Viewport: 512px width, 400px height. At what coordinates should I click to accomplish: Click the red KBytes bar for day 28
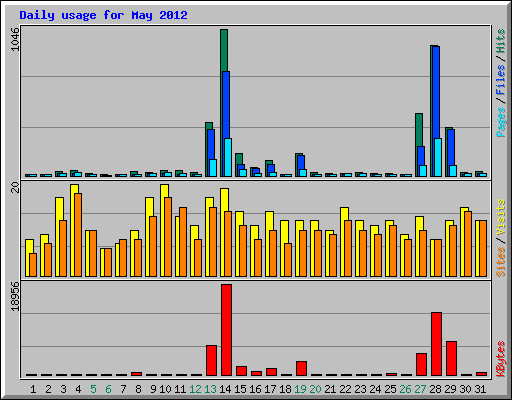click(436, 344)
